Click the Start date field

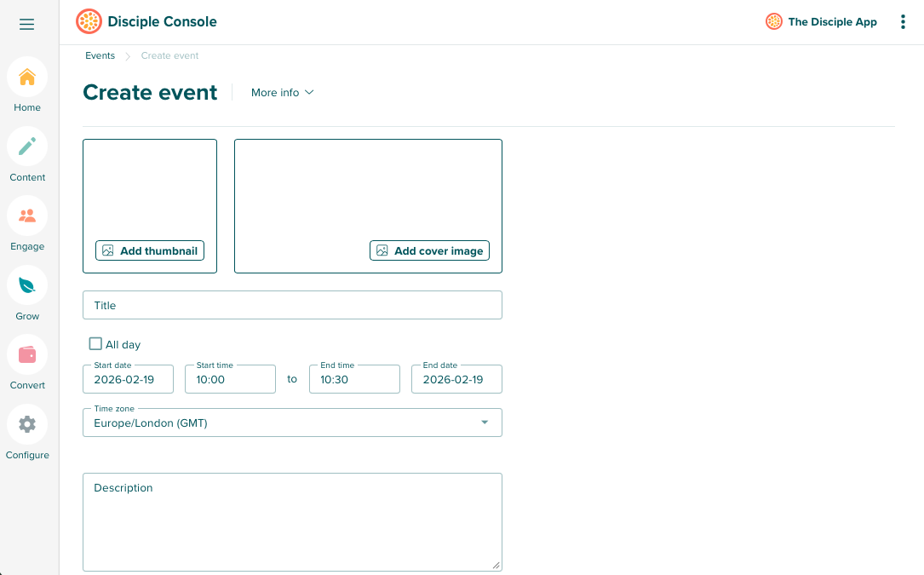(128, 378)
